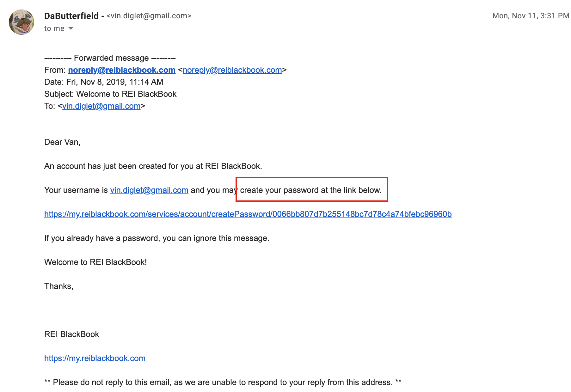Open the createPassword account link
Viewport: 571px width, 392px height.
click(x=248, y=214)
